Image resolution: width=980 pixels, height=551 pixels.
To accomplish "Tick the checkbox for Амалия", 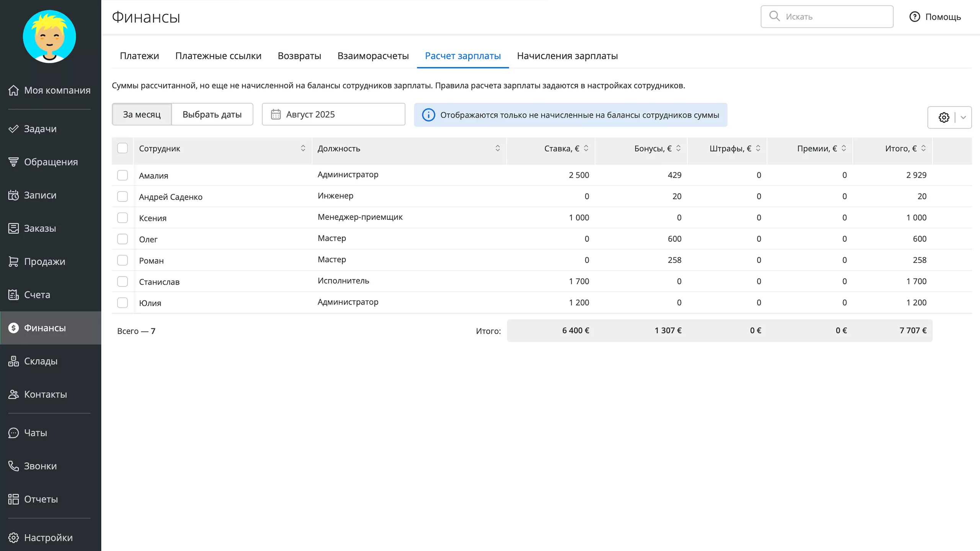I will pyautogui.click(x=122, y=175).
